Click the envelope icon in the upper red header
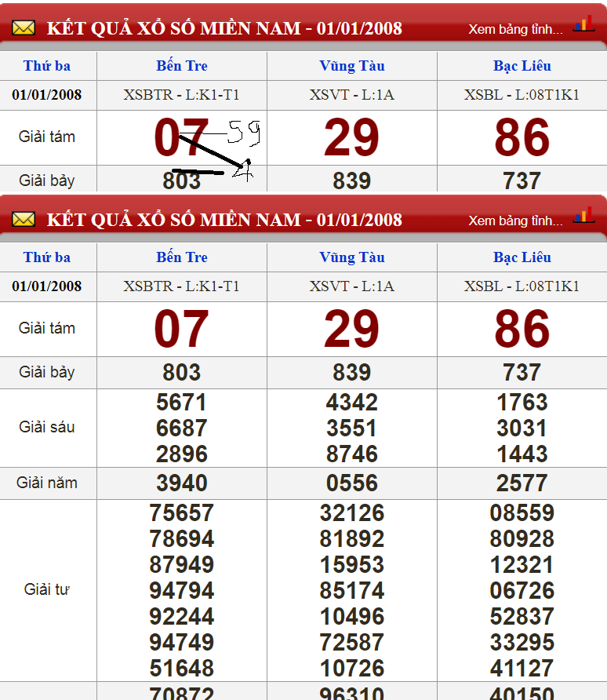 coord(24,28)
